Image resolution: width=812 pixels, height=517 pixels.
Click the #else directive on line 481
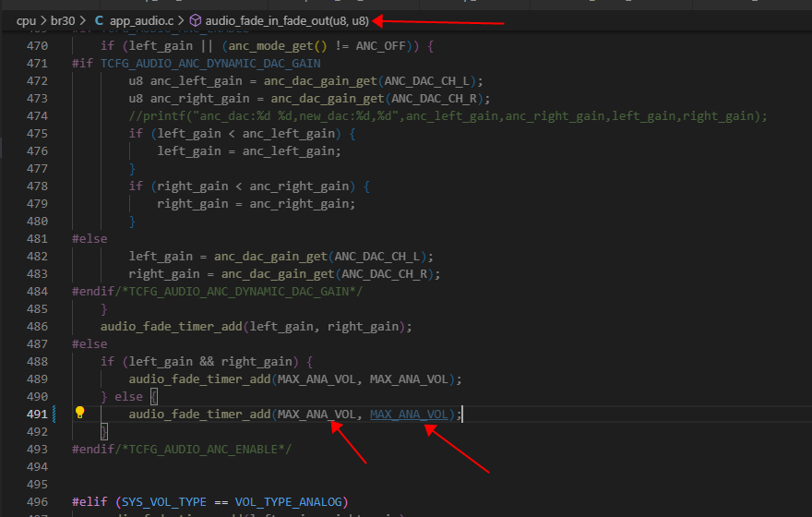point(90,239)
